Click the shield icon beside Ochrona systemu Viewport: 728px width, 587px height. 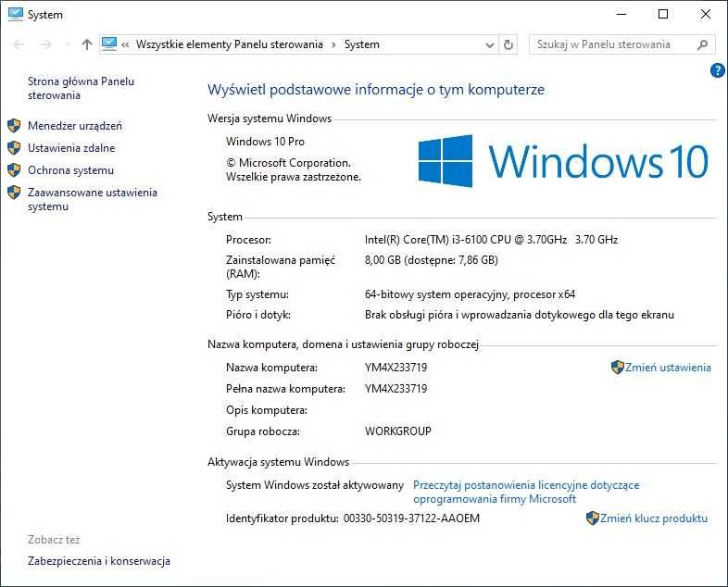[x=14, y=170]
